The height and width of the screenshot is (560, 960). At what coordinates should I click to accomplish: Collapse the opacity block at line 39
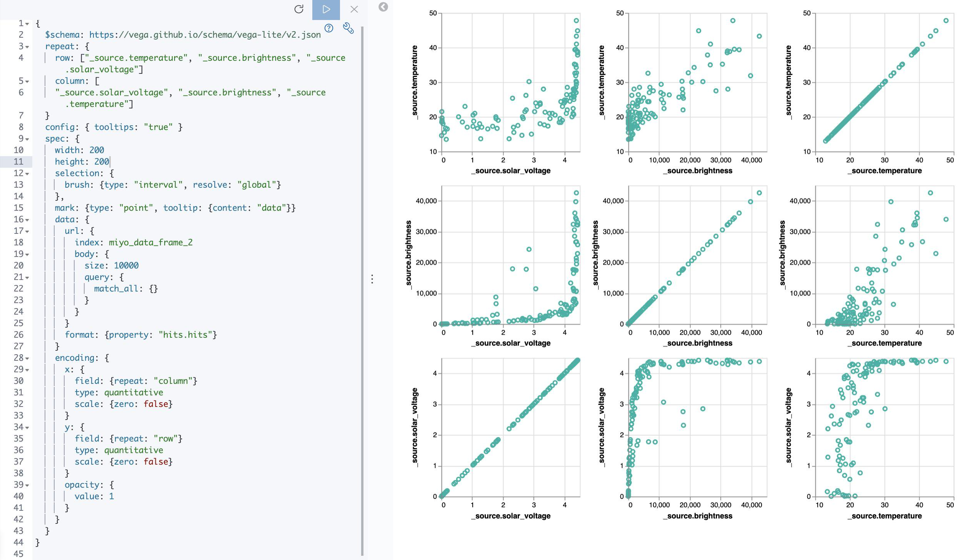click(27, 485)
